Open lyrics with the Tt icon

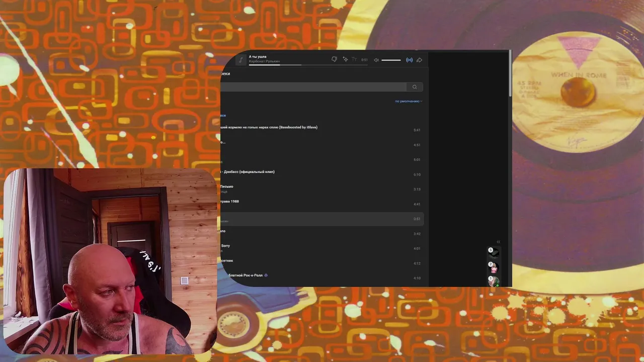(x=354, y=59)
